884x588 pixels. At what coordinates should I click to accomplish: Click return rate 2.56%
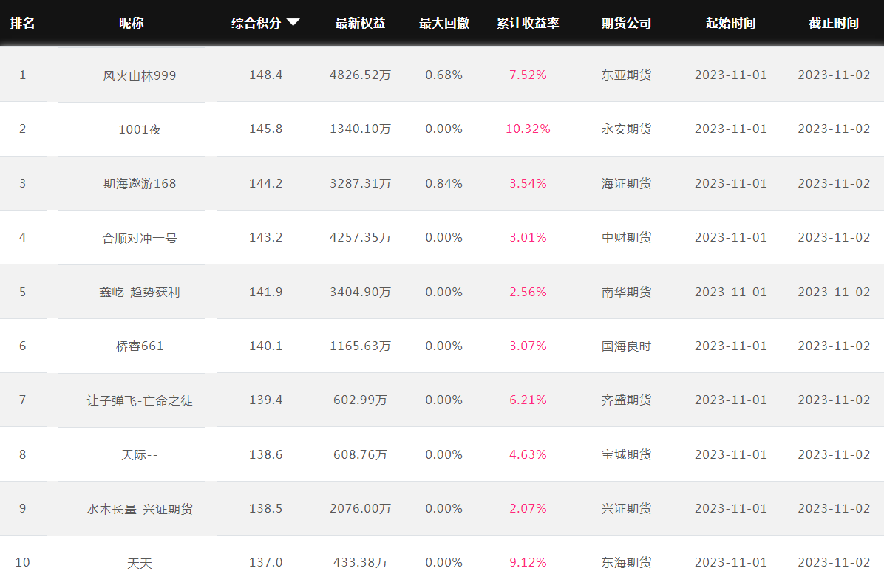click(x=528, y=293)
